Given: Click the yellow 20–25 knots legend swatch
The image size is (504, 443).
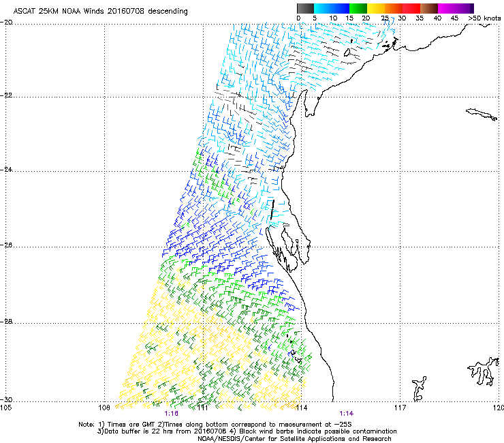Looking at the screenshot, I should coord(376,8).
